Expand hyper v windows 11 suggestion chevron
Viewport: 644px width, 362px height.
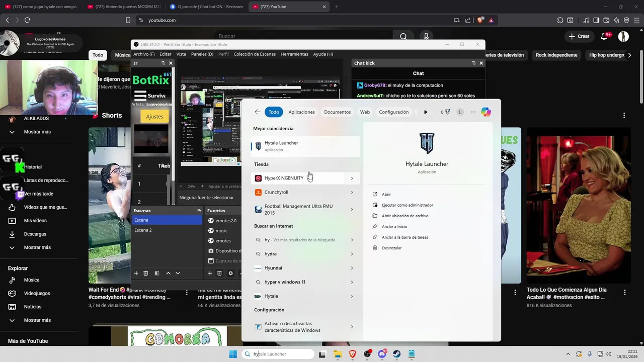coord(352,282)
